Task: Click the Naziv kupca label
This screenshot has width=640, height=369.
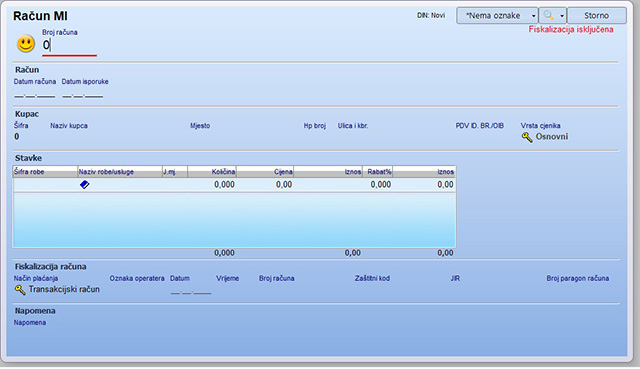Action: [69, 126]
